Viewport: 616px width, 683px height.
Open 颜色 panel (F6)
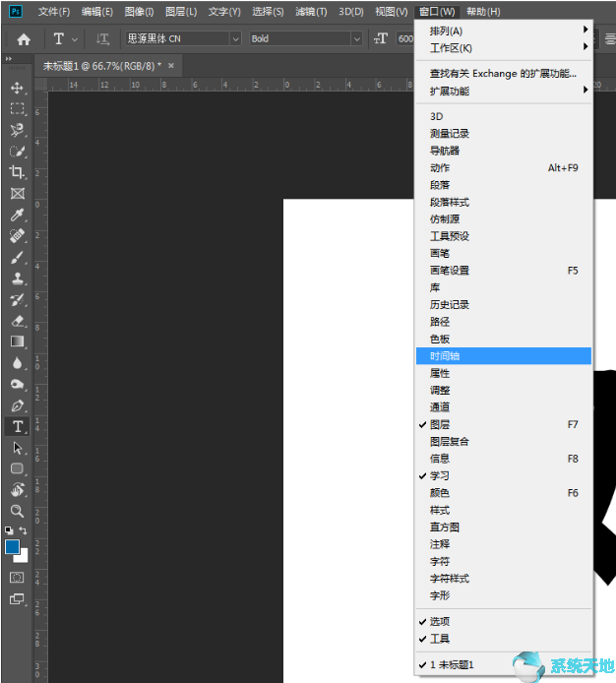click(x=504, y=493)
